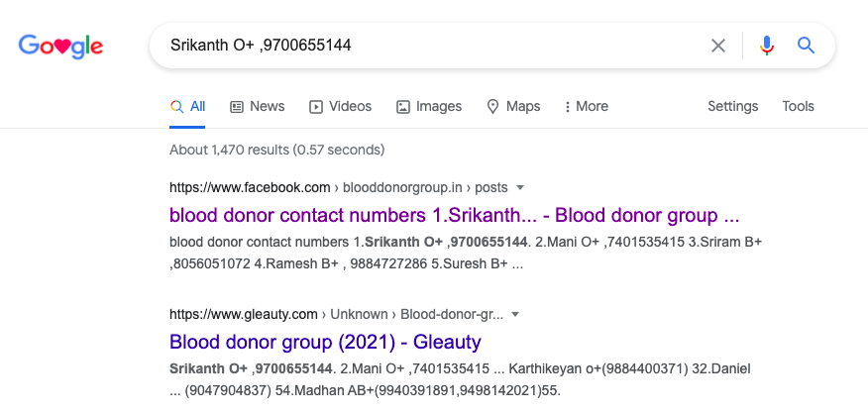Clear the search query with X
The image size is (868, 412).
(x=718, y=46)
